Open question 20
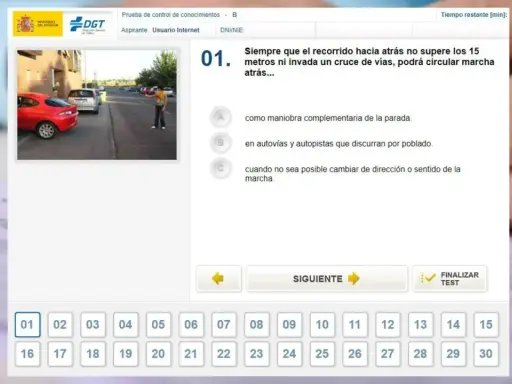Viewport: 512px width, 384px height. [158, 354]
